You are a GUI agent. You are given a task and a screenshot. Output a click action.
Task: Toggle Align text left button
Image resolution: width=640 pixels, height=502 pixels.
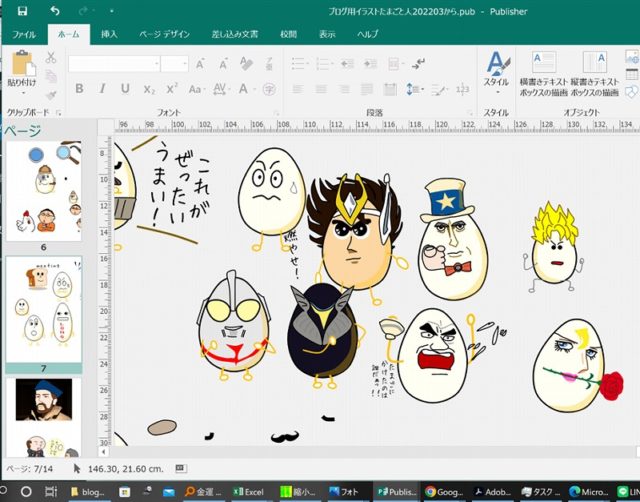tap(298, 89)
